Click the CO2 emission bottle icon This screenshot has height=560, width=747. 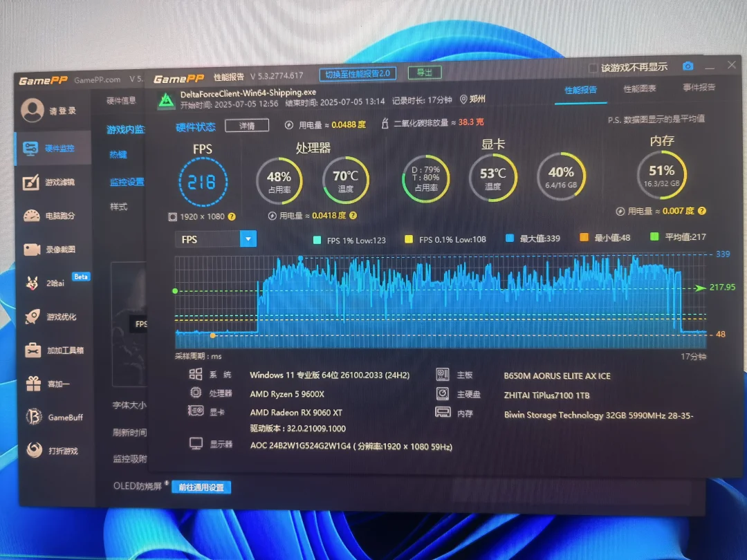click(385, 123)
